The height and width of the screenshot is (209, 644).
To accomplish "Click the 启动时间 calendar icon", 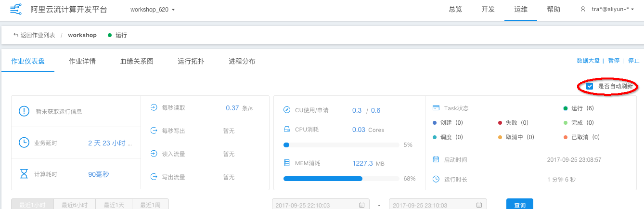I will (436, 159).
